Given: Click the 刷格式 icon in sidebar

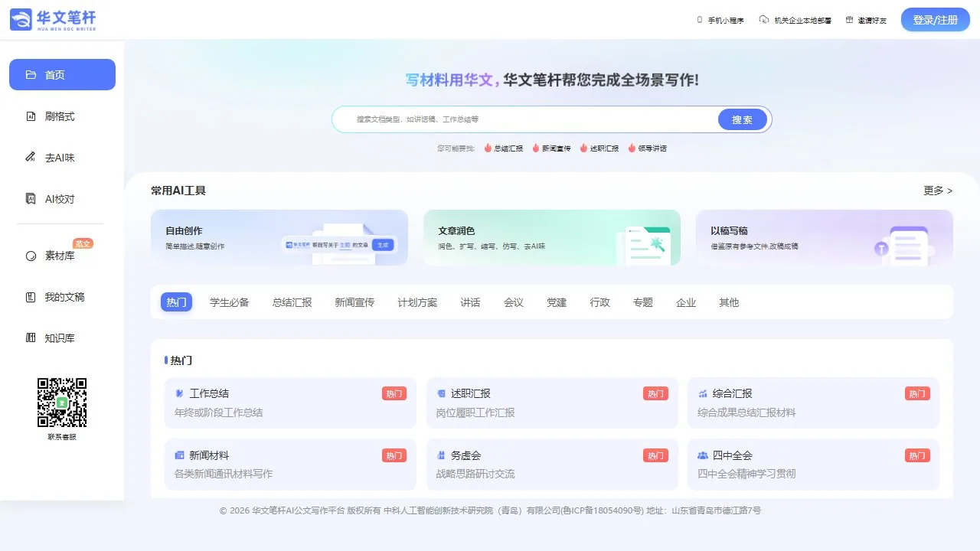Looking at the screenshot, I should (31, 116).
